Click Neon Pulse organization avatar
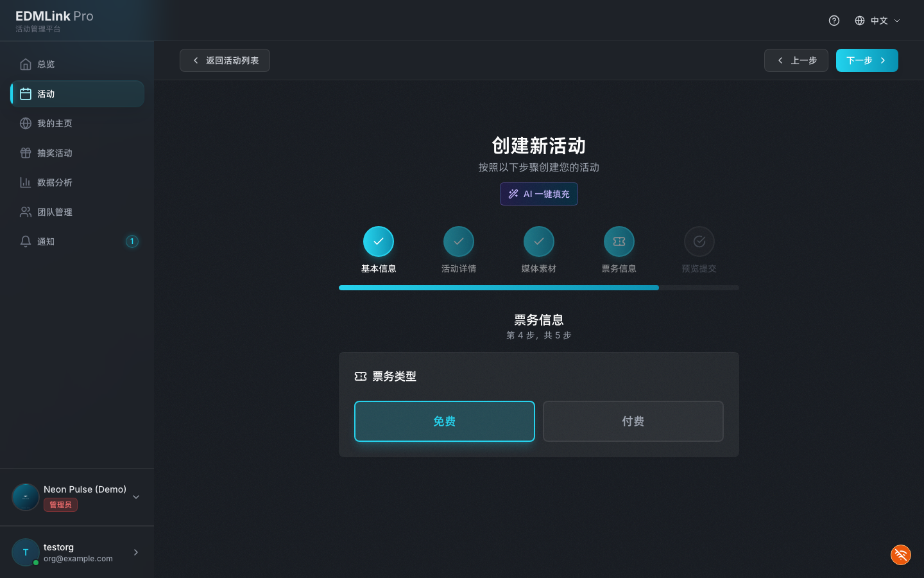Image resolution: width=924 pixels, height=578 pixels. [x=26, y=497]
